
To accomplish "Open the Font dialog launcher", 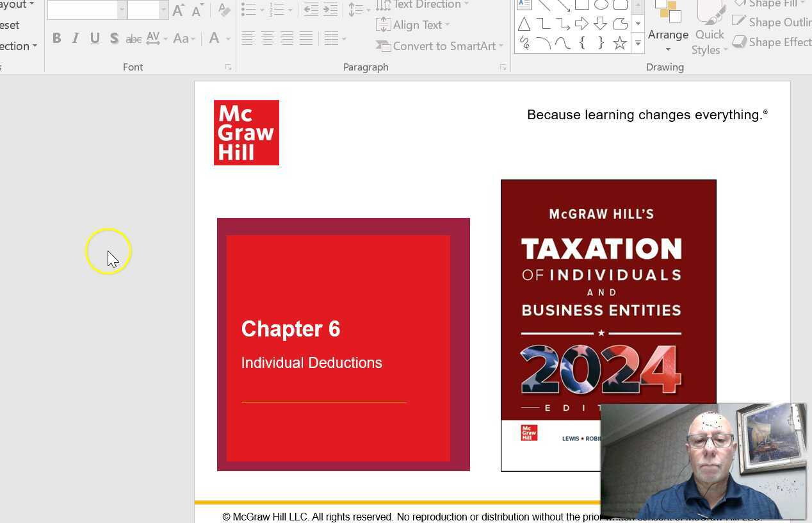I will click(x=228, y=67).
